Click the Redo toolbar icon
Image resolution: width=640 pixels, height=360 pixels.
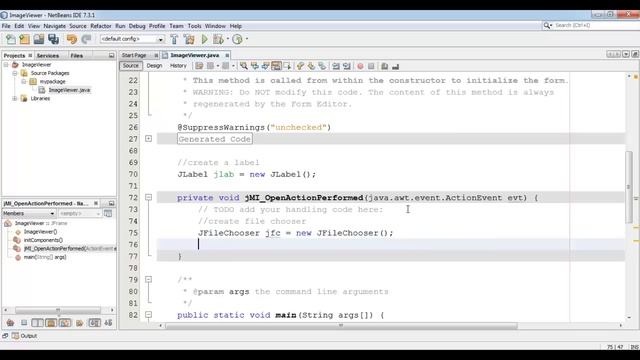click(86, 39)
